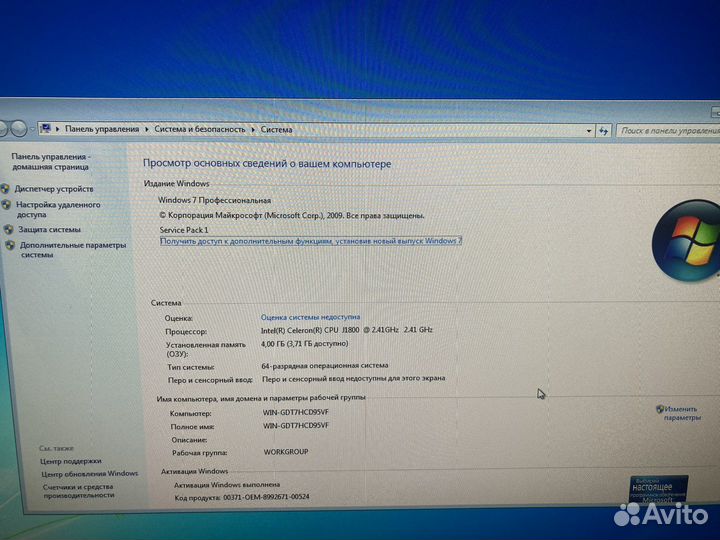This screenshot has width=720, height=540.
Task: Click Панель управления in address breadcrumb
Action: point(102,129)
